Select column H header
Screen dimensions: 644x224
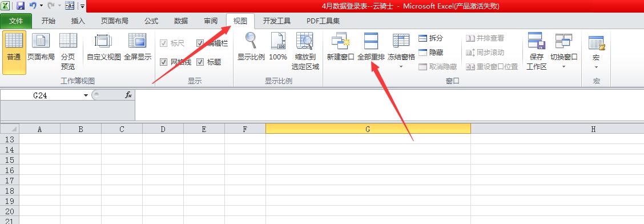(557, 129)
